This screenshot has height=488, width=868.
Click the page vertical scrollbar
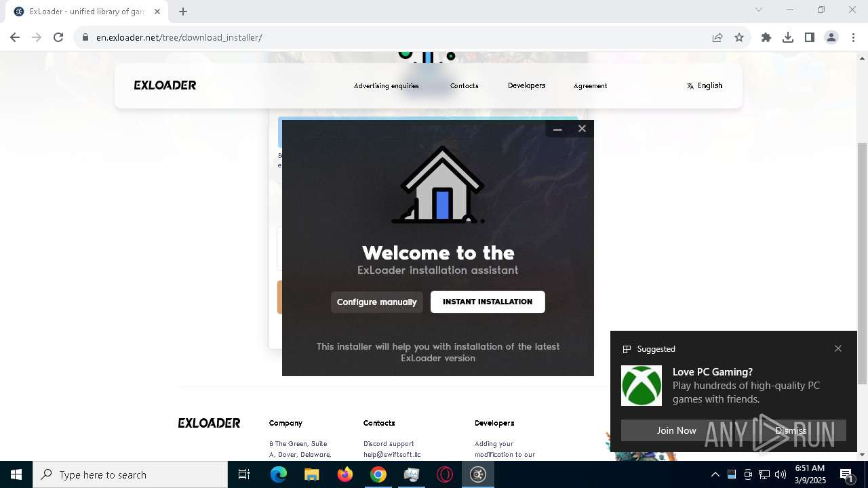point(862,264)
